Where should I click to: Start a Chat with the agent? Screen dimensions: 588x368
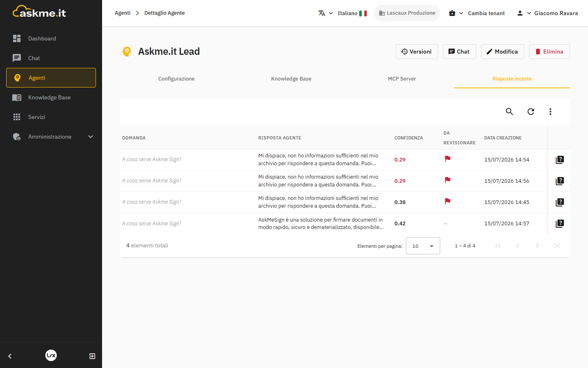coord(459,52)
